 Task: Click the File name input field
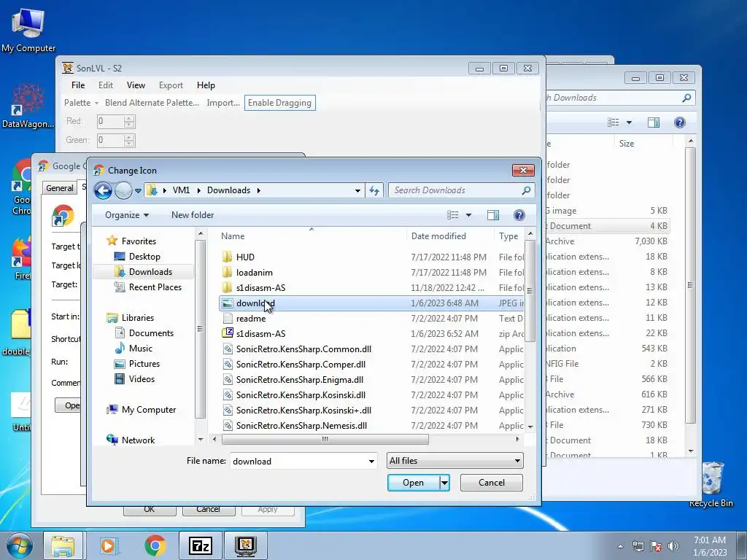coord(298,461)
